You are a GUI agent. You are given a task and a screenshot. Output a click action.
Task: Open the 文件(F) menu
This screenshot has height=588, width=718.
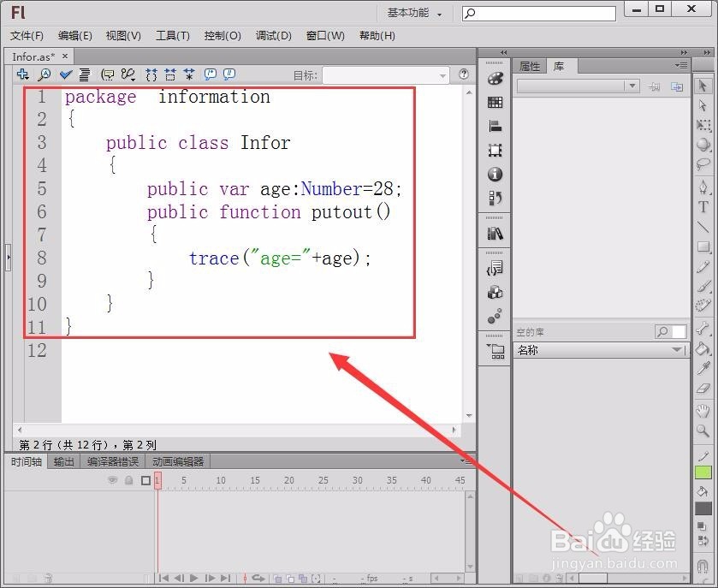tap(27, 36)
